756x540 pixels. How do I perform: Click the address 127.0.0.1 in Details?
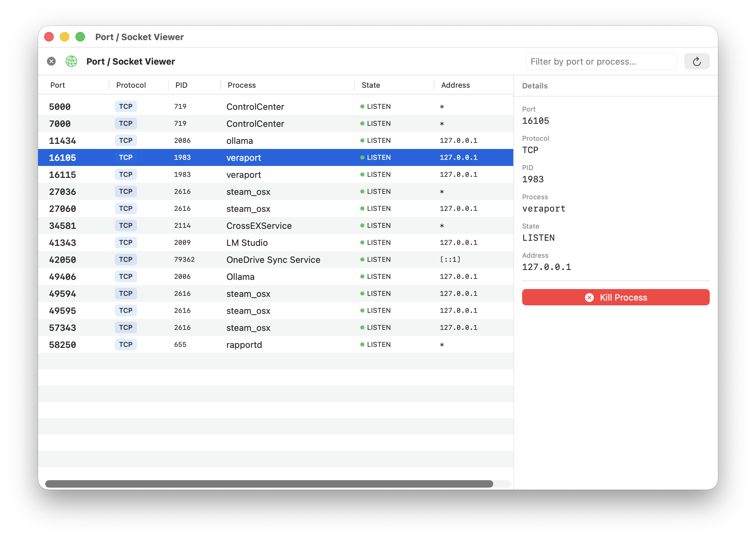(547, 267)
